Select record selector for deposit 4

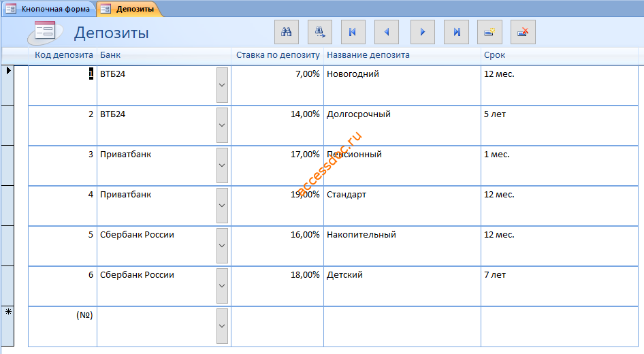[7, 206]
